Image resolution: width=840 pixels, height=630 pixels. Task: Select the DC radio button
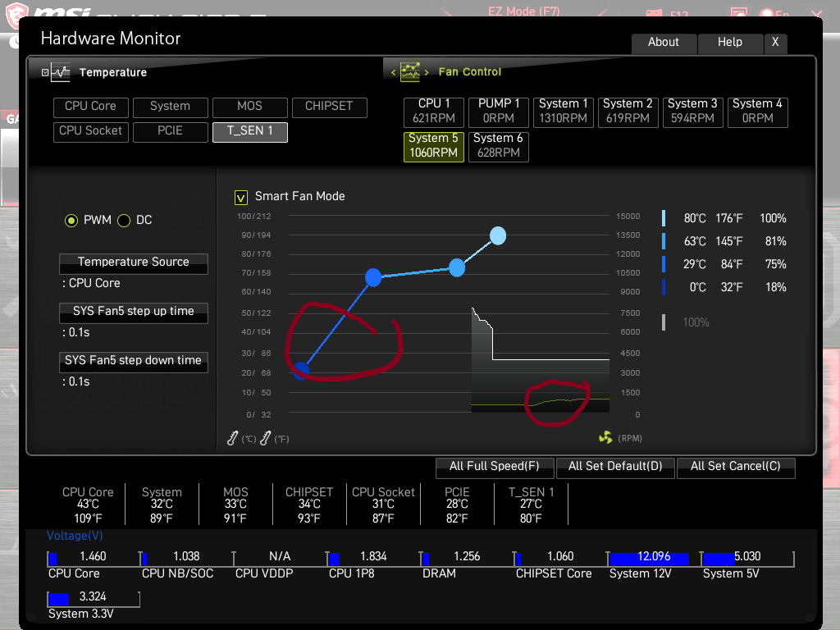124,220
